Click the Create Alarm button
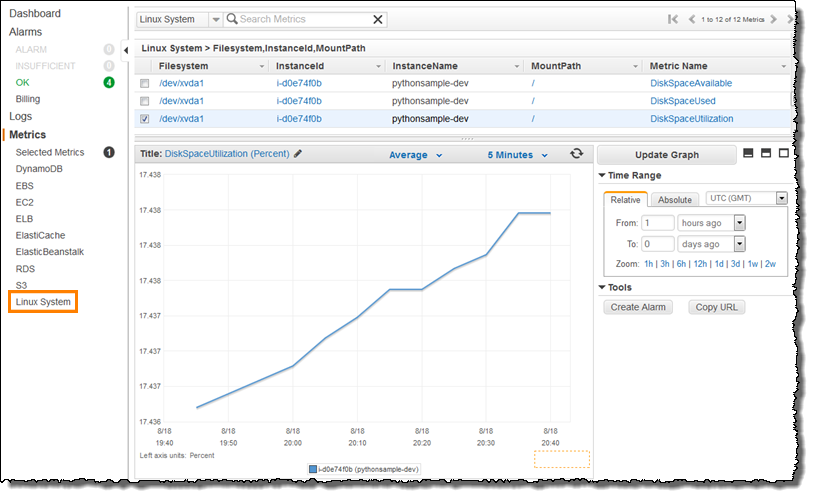 click(x=638, y=307)
